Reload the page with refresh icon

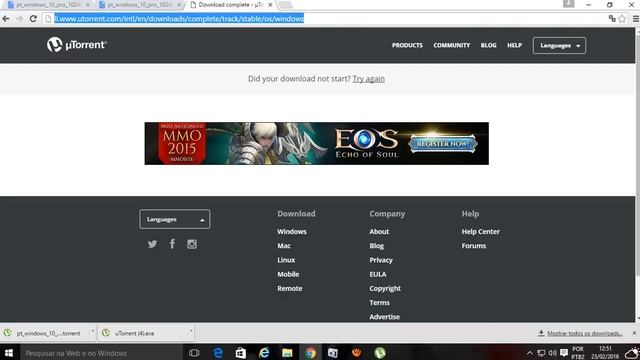coord(33,19)
